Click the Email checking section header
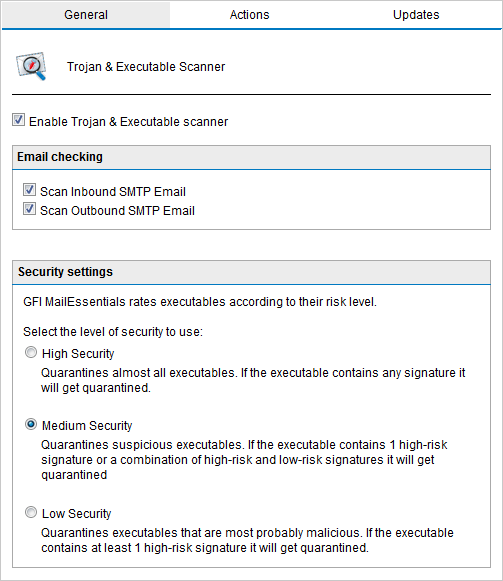Image resolution: width=503 pixels, height=581 pixels. 251,157
